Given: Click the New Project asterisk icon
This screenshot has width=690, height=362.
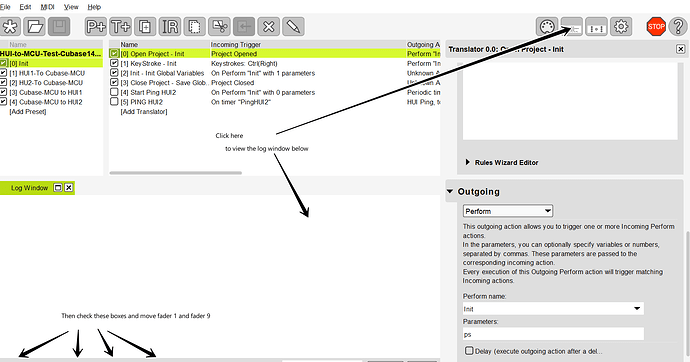Looking at the screenshot, I should [11, 27].
